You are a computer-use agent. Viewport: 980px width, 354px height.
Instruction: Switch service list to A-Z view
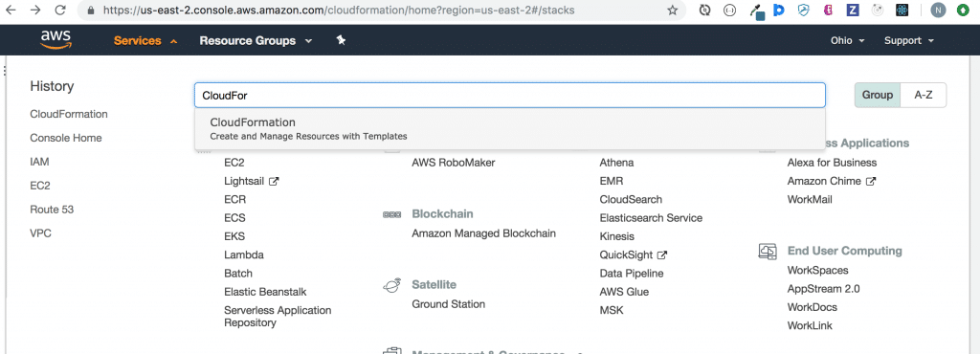(x=924, y=95)
